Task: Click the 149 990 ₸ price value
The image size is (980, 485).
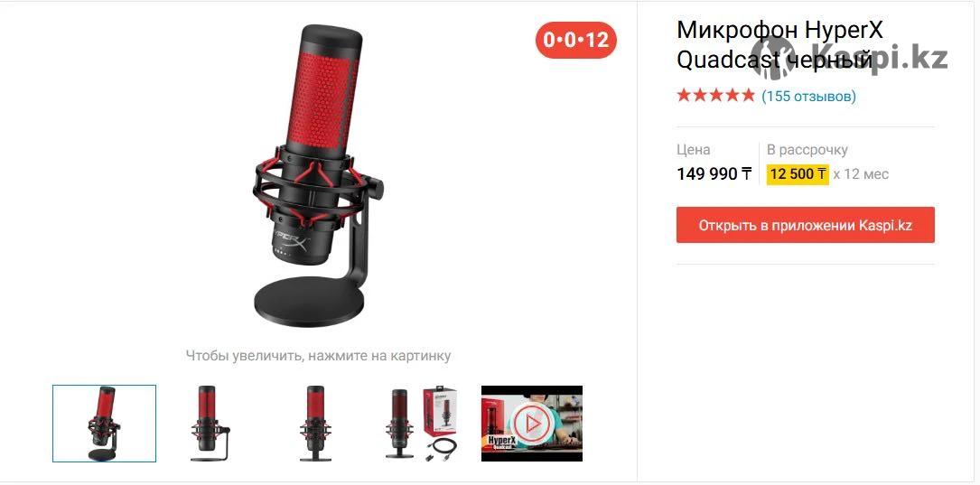Action: [x=714, y=173]
